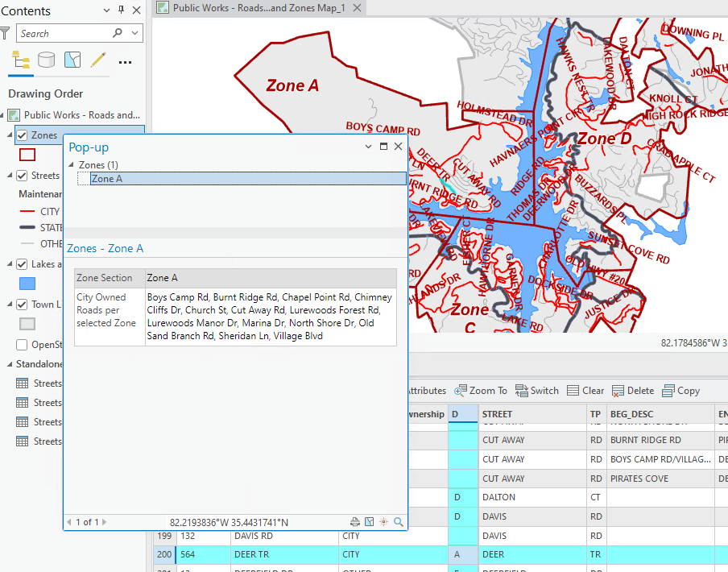Image resolution: width=728 pixels, height=572 pixels.
Task: Select List By Drawing Order icon
Action: [x=22, y=60]
